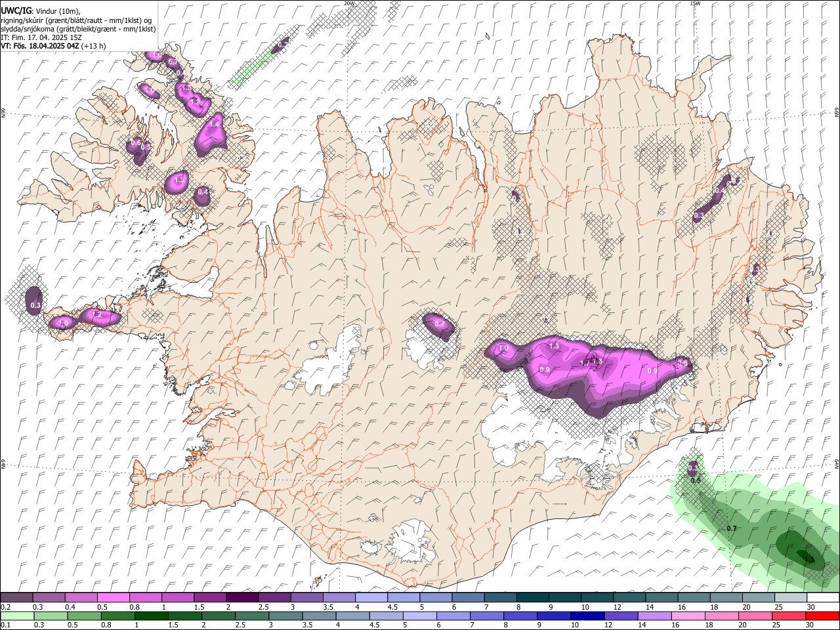Select the lower legend swatch starting at 3.5
Screen dimensions: 840x630
(320, 616)
